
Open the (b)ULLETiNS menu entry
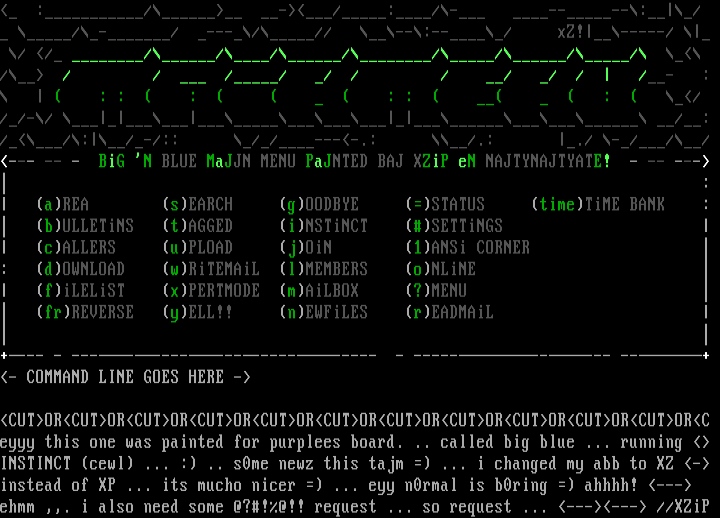point(84,226)
